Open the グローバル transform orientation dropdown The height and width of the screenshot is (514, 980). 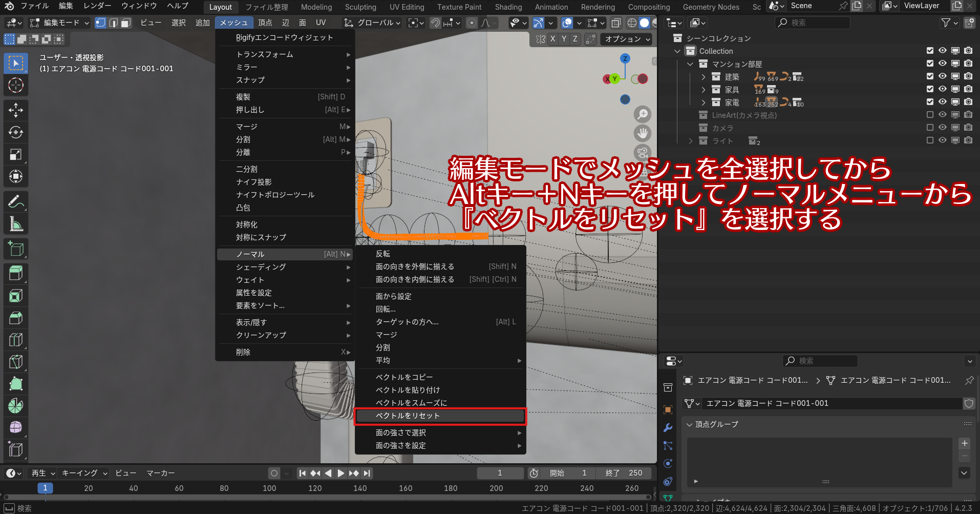coord(372,23)
